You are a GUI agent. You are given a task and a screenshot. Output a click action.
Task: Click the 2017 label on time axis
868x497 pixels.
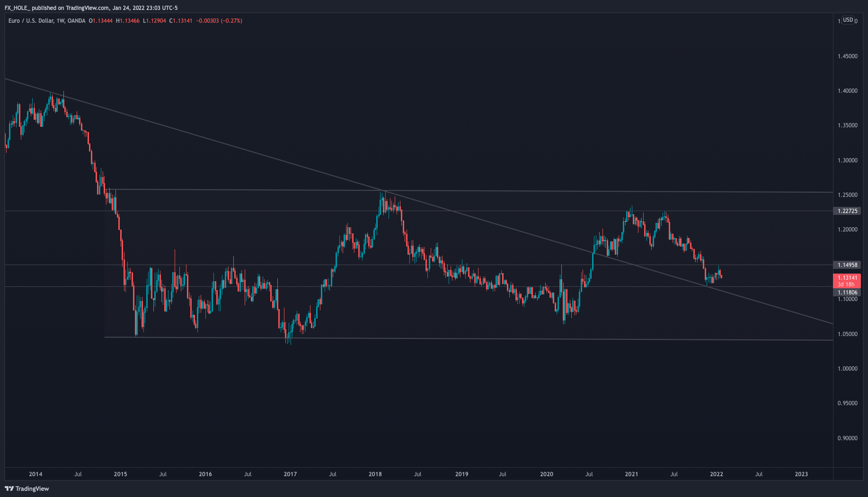290,474
